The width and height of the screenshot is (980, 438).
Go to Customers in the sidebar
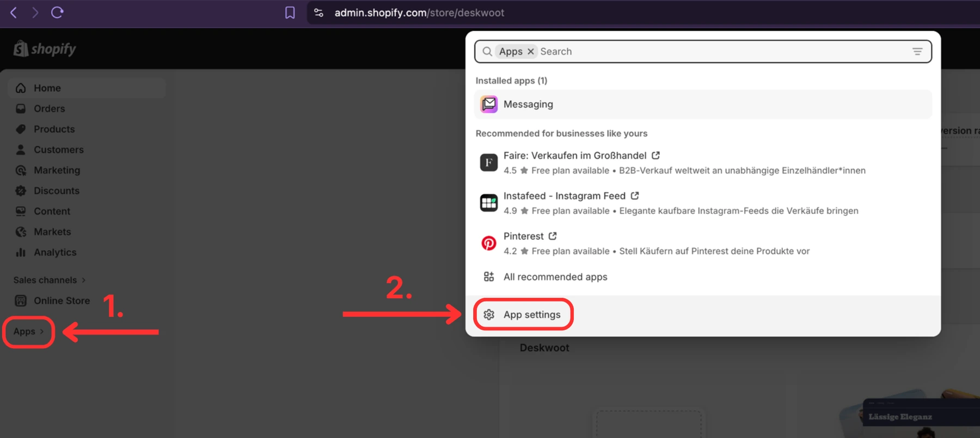pyautogui.click(x=59, y=150)
